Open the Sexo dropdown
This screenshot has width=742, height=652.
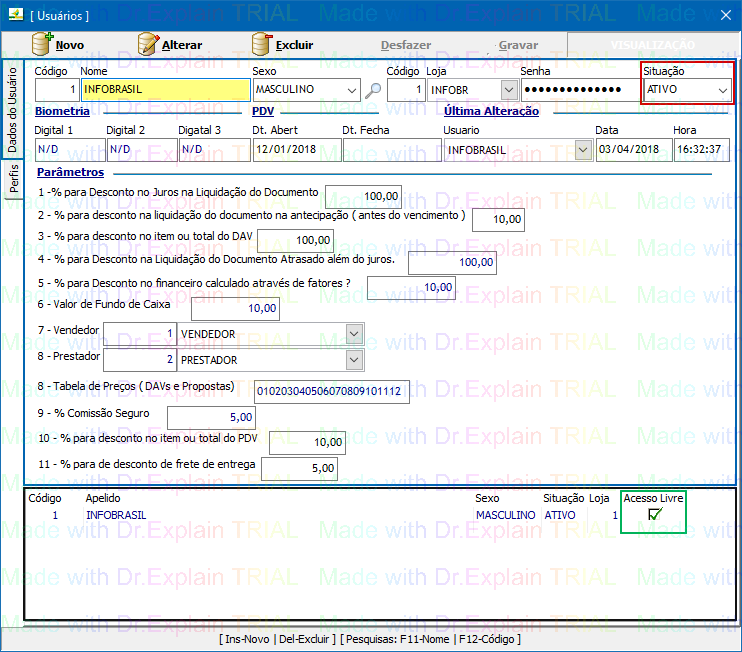pos(351,90)
